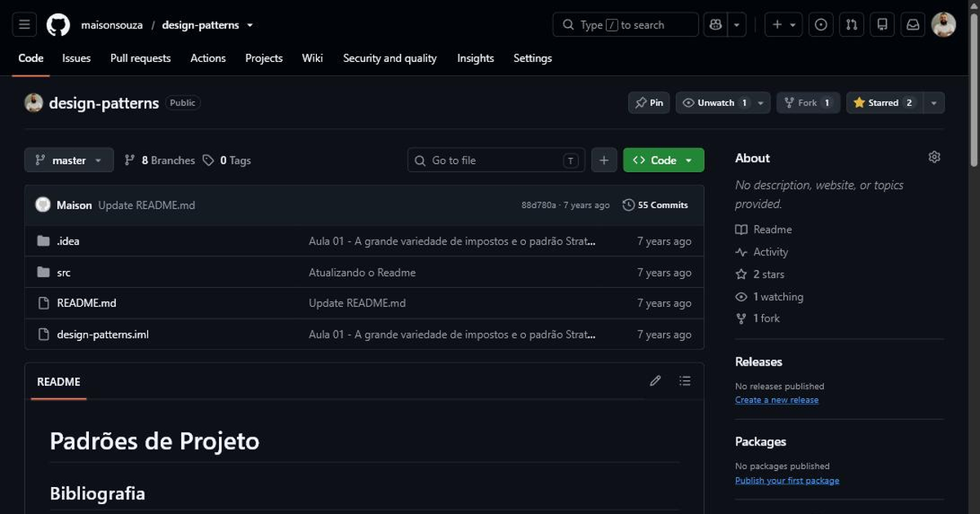Toggle the Starred button
Viewport: 980px width, 514px height.
pos(884,103)
